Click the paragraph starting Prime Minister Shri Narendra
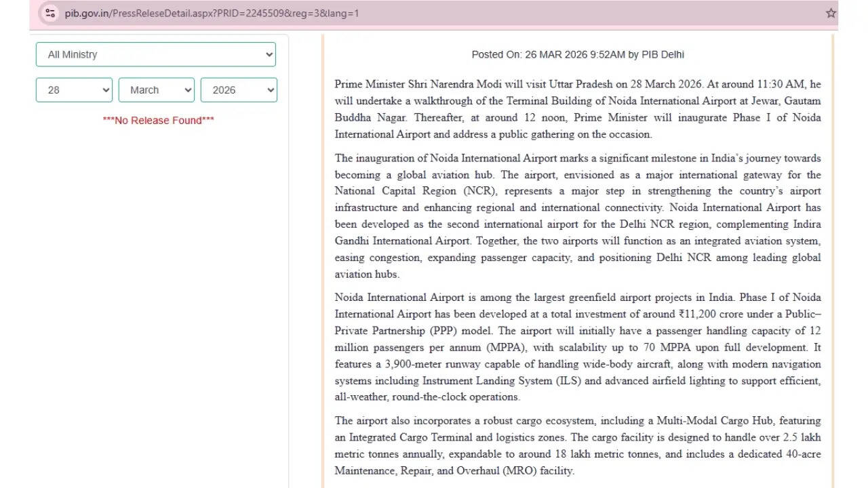This screenshot has height=488, width=868. 577,109
